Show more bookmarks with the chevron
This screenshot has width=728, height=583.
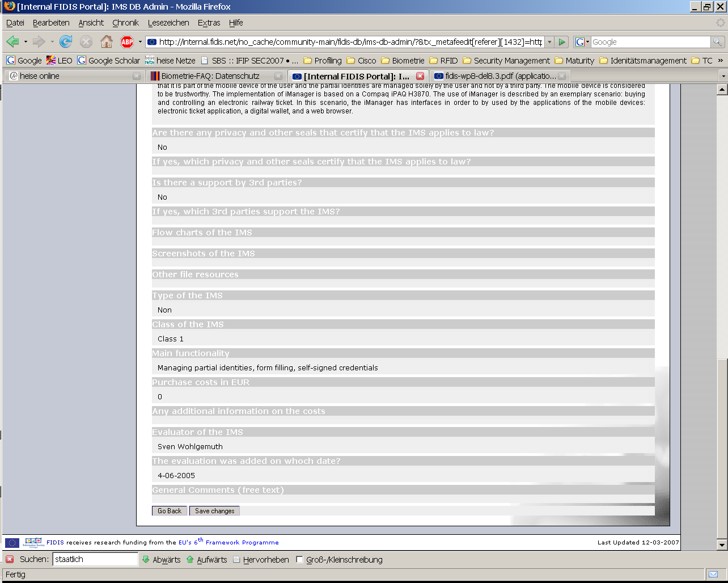(x=721, y=60)
